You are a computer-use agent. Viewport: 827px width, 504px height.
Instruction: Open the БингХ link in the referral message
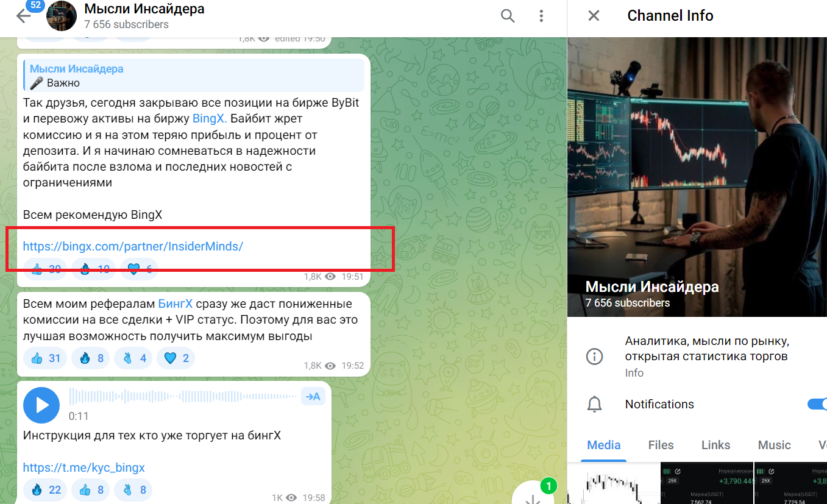point(176,303)
